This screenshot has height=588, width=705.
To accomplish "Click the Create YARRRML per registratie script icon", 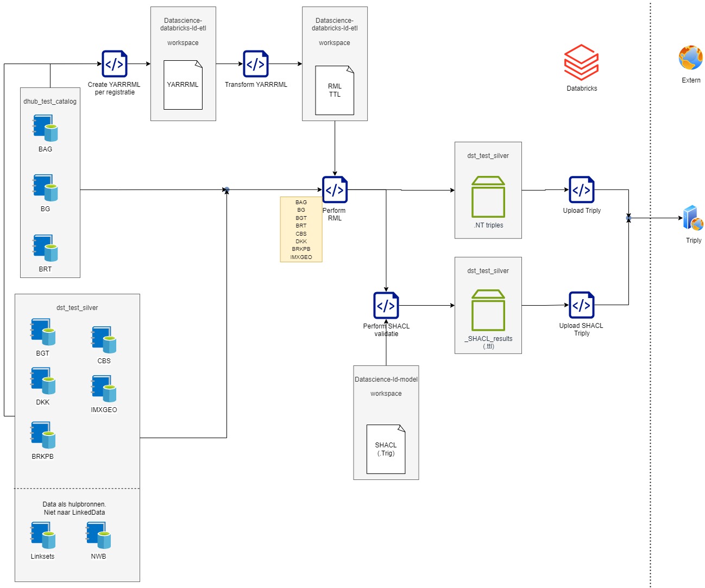I will 115,64.
